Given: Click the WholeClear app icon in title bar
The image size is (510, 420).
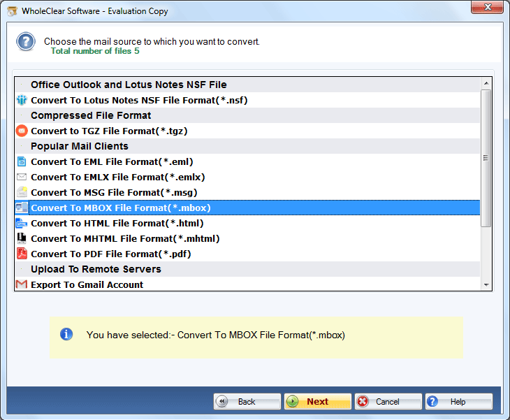Looking at the screenshot, I should tap(13, 10).
